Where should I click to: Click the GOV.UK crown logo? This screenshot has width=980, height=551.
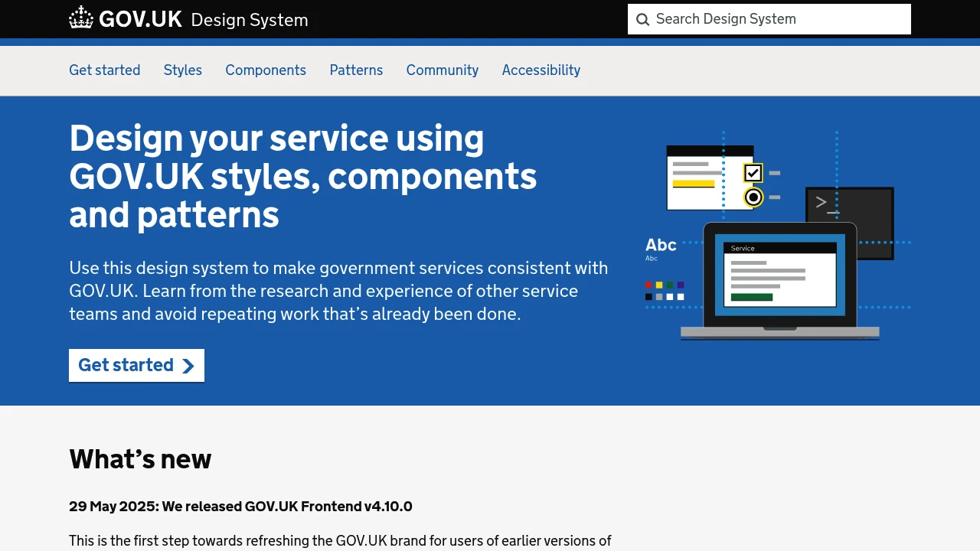[x=81, y=18]
